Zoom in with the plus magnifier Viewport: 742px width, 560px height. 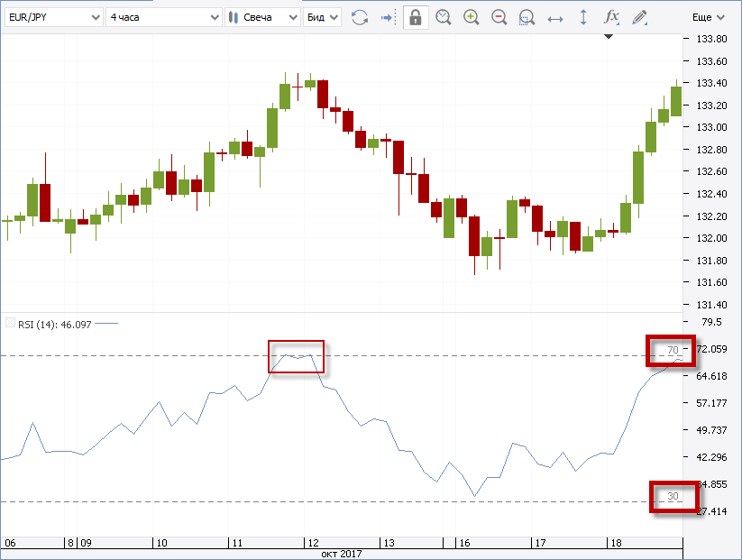point(471,17)
